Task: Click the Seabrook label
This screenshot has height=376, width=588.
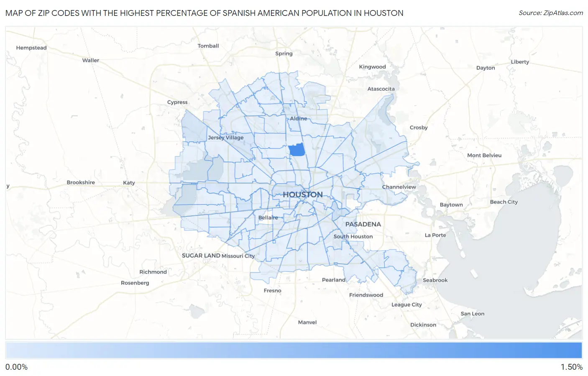Action: 435,280
